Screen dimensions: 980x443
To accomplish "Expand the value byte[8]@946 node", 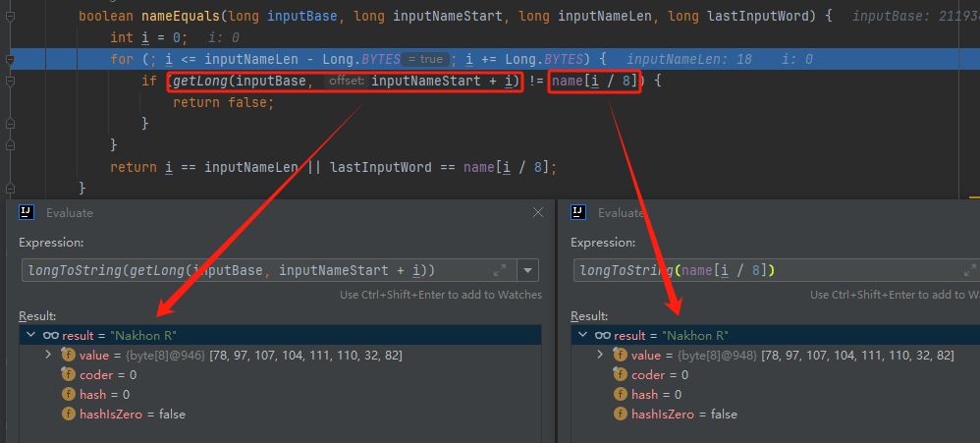I will coord(49,355).
